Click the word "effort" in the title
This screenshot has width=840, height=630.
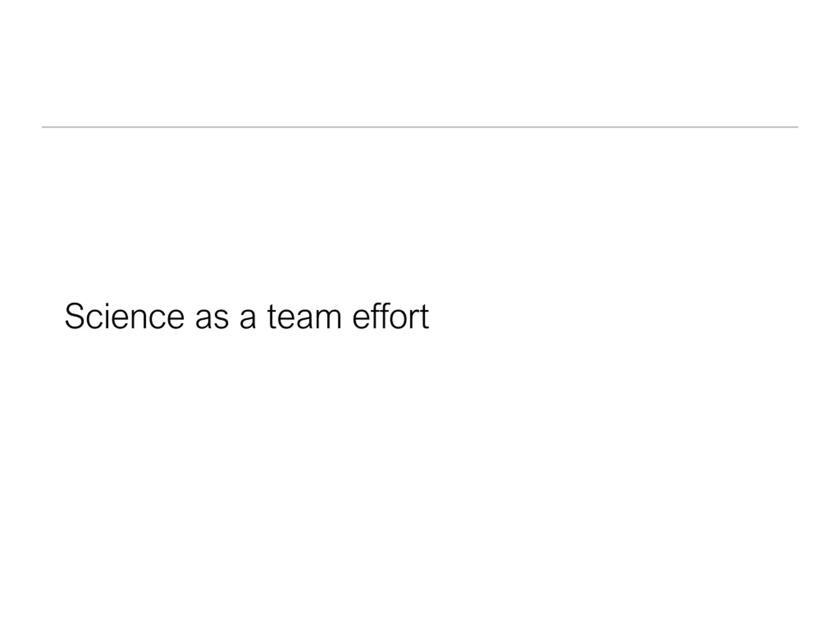click(391, 316)
